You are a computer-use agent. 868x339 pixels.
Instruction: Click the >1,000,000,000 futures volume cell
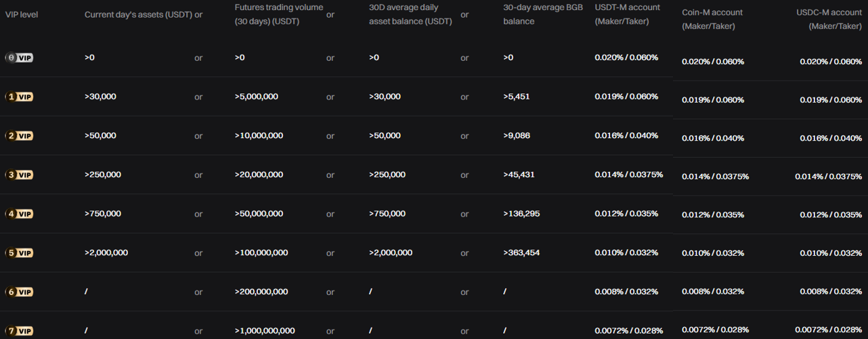(x=265, y=331)
